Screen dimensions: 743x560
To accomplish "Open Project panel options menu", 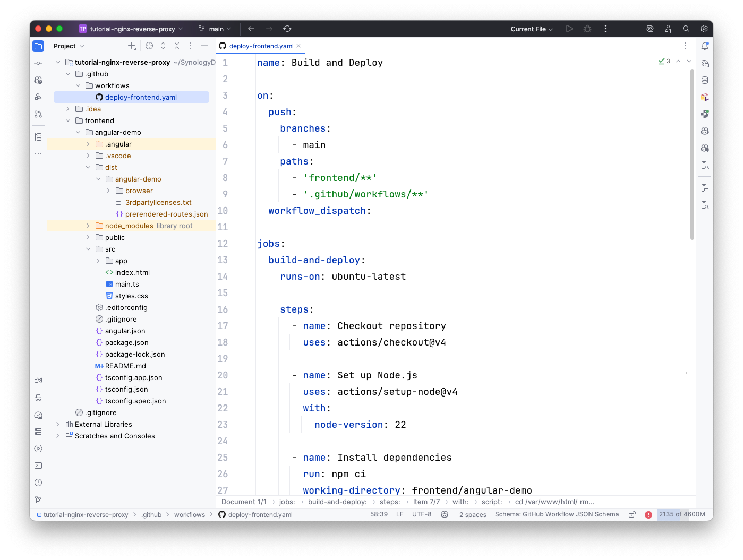I will [x=191, y=46].
